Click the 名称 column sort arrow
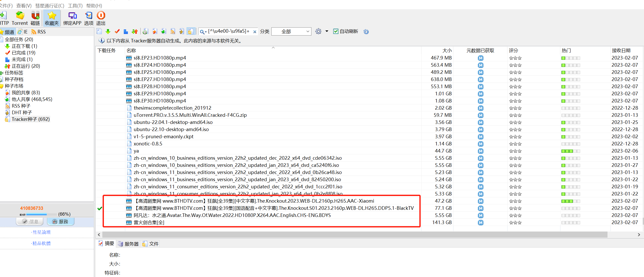 pyautogui.click(x=273, y=48)
